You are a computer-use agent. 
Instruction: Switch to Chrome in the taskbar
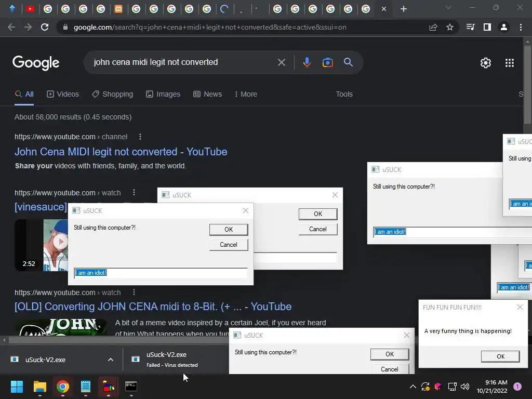[63, 387]
